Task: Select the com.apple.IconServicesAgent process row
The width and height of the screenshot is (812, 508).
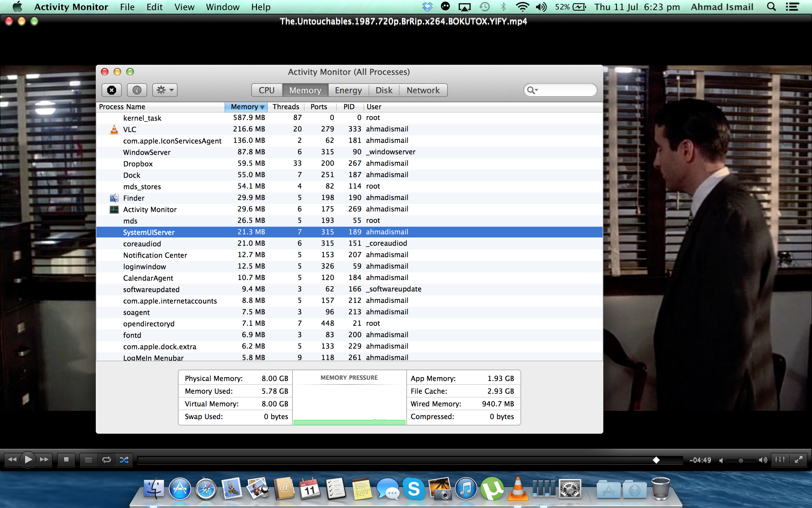Action: coord(349,141)
